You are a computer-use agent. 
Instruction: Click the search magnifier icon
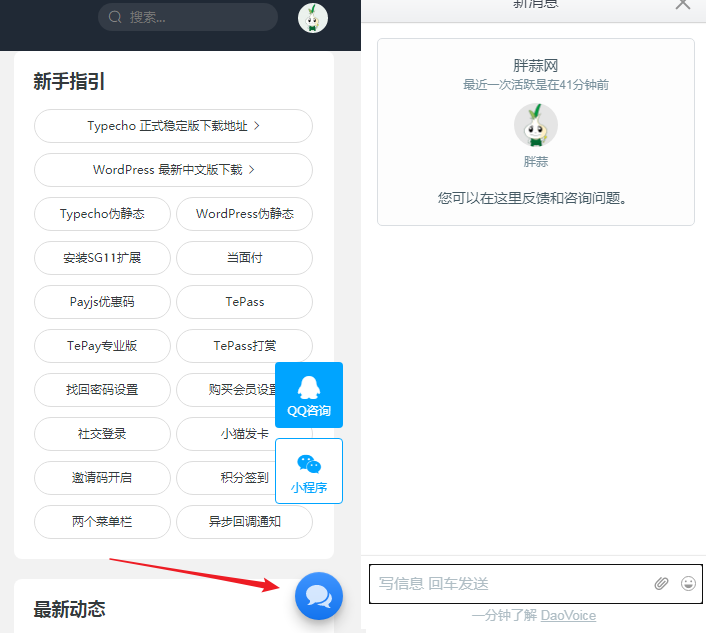(x=115, y=17)
